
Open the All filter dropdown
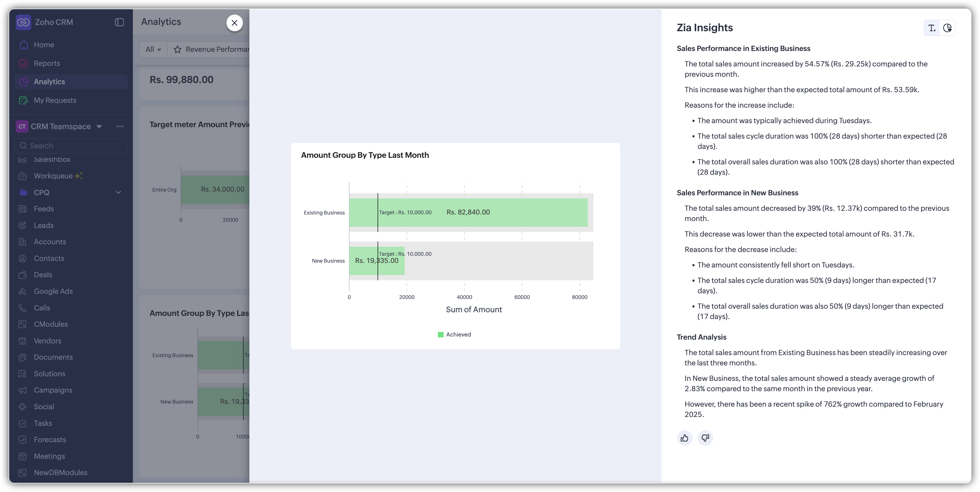point(153,50)
